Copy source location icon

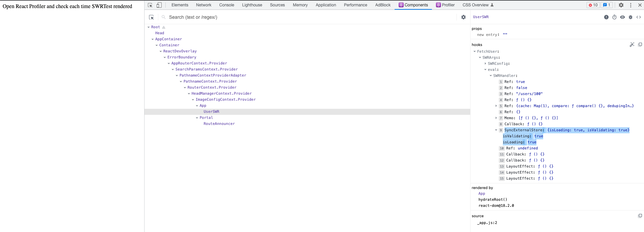(640, 216)
